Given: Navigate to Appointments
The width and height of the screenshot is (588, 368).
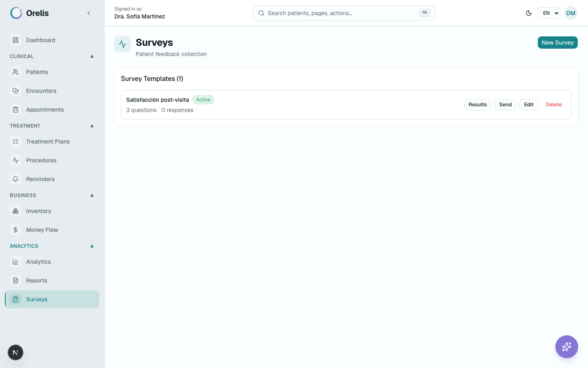Looking at the screenshot, I should point(52,110).
